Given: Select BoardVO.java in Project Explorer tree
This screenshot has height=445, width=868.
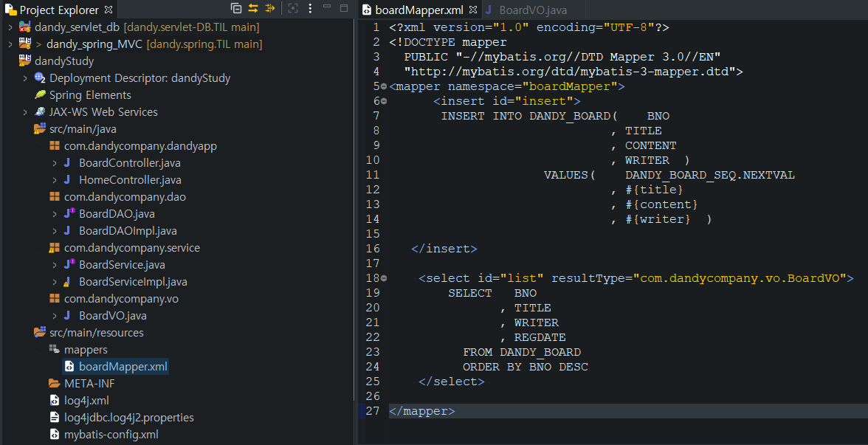Looking at the screenshot, I should pyautogui.click(x=113, y=316).
